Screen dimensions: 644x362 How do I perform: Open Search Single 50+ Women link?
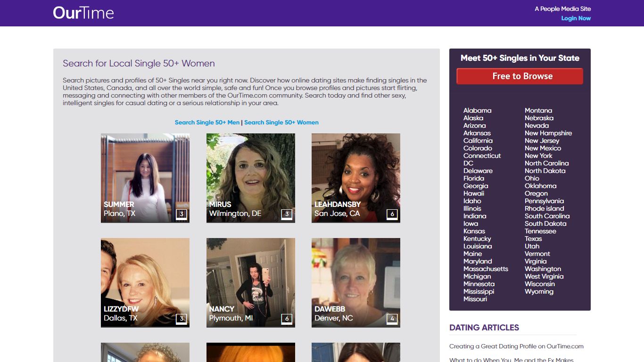coord(281,123)
